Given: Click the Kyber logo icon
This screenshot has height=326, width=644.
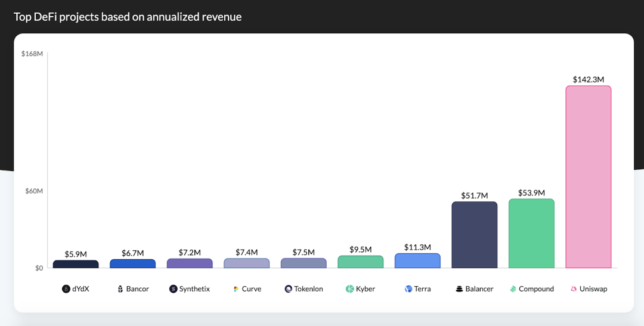Looking at the screenshot, I should (x=350, y=289).
